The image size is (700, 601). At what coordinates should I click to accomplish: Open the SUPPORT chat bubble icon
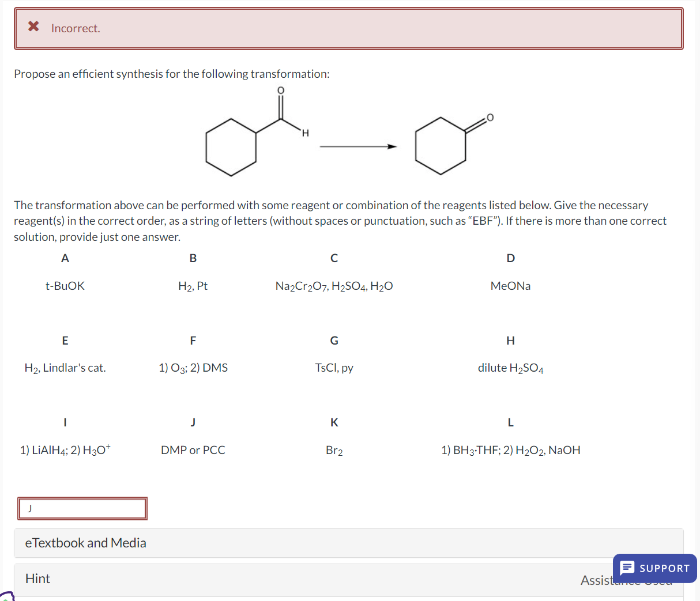(x=626, y=569)
